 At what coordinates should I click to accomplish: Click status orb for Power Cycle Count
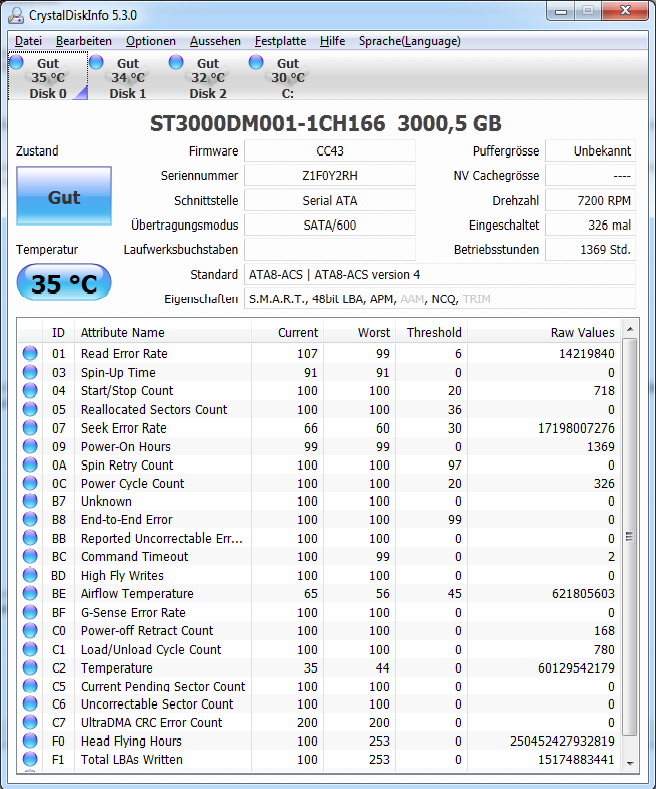coord(30,483)
